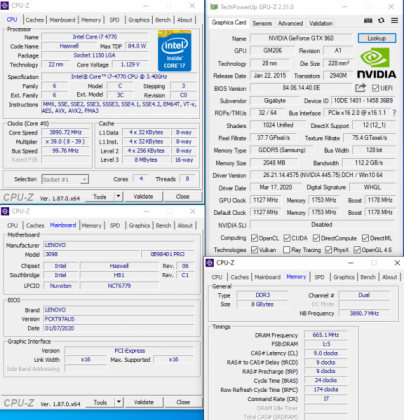Open Graphics tab in Mainboard CPU-Z window
Image resolution: width=404 pixels, height=420 pixels.
click(x=139, y=226)
